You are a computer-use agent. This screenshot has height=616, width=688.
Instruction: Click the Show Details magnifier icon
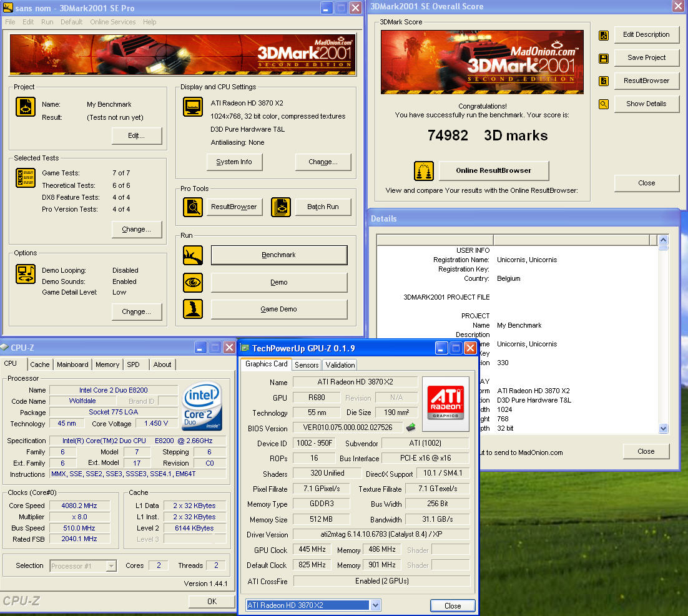coord(604,104)
